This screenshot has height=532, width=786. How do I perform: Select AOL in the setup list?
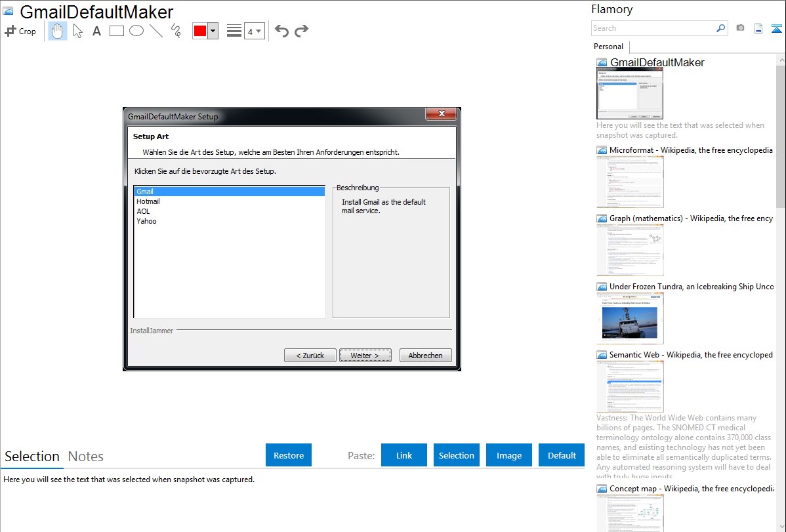click(x=229, y=211)
